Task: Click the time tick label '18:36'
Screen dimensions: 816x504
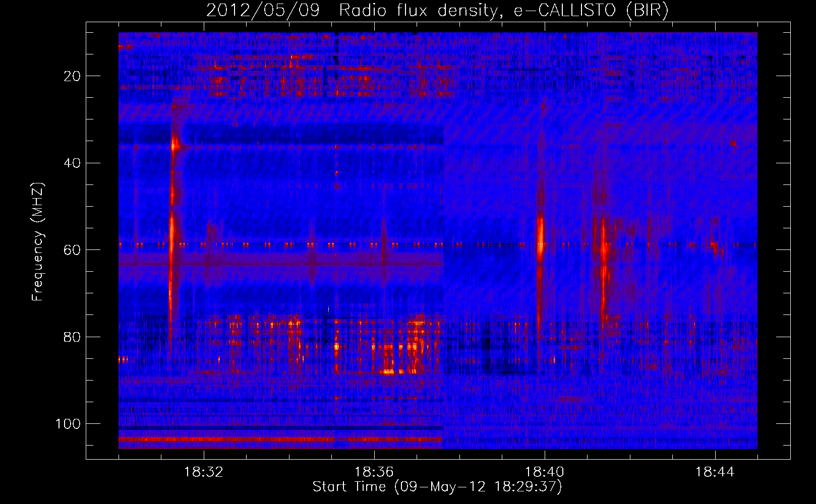Action: tap(374, 472)
